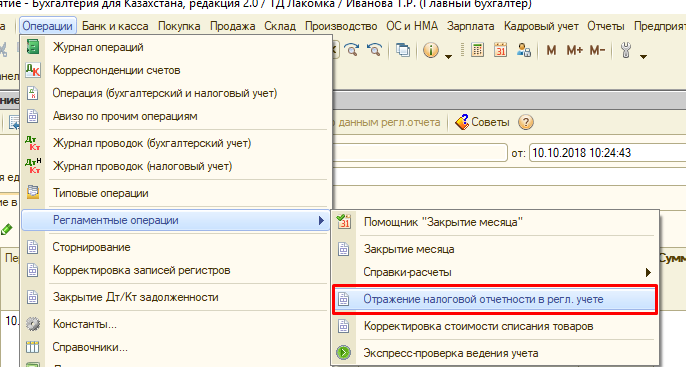
Task: Click the M memory button
Action: coord(551,50)
